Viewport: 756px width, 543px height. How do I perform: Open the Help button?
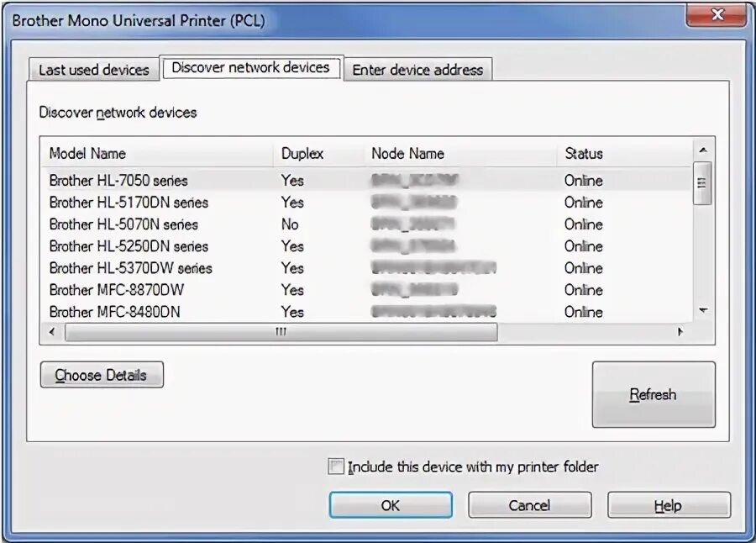669,505
